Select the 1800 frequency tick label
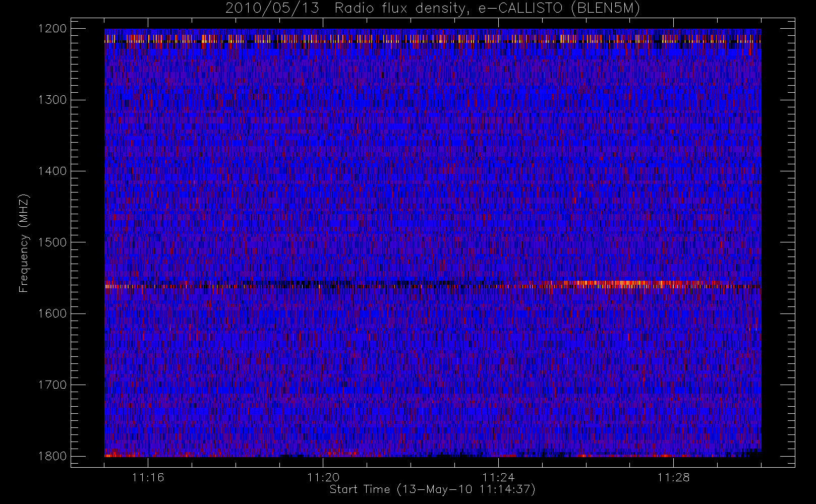Image resolution: width=816 pixels, height=504 pixels. coord(52,456)
